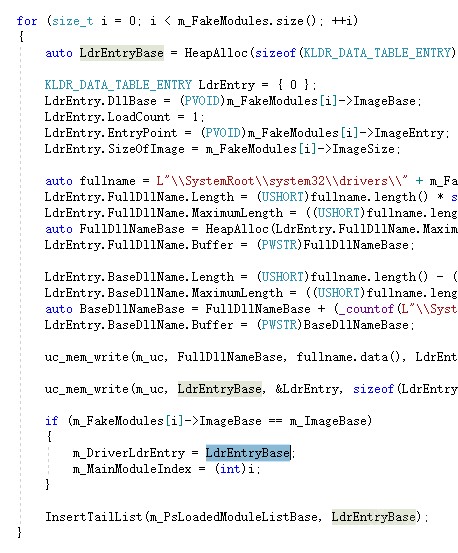458x553 pixels.
Task: Click 'LdrEntry.FullDllName.Length' assignment target
Action: click(x=139, y=197)
